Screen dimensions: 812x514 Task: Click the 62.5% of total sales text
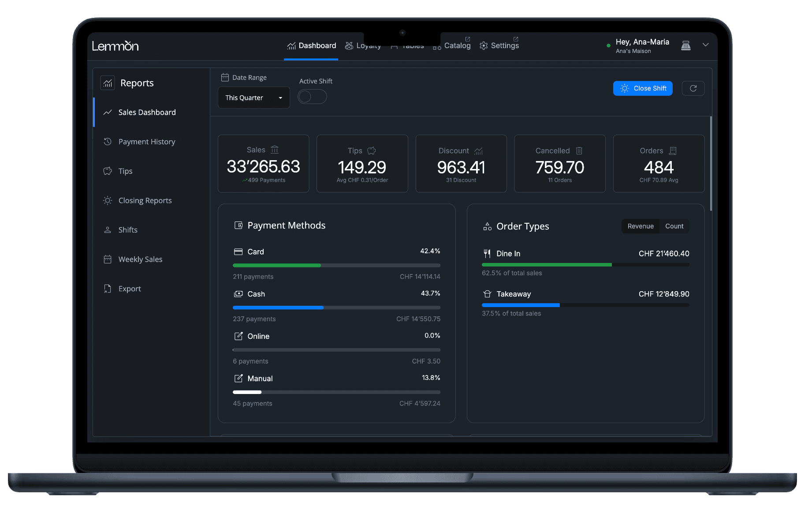pyautogui.click(x=512, y=273)
